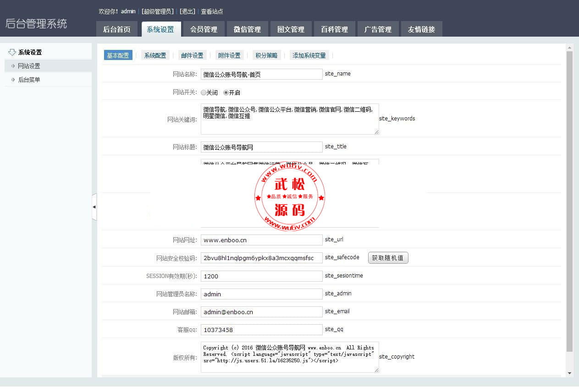Click the scrollbar down arrow
The height and width of the screenshot is (392, 579).
pyautogui.click(x=569, y=374)
